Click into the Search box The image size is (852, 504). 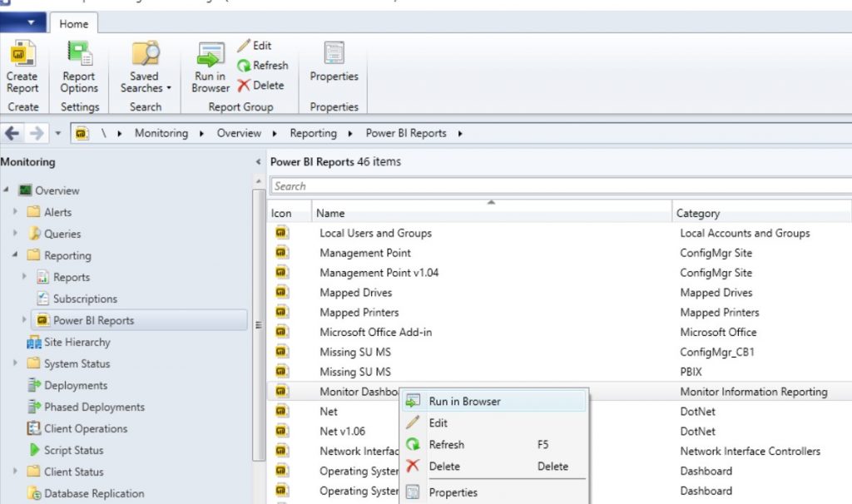(x=561, y=186)
